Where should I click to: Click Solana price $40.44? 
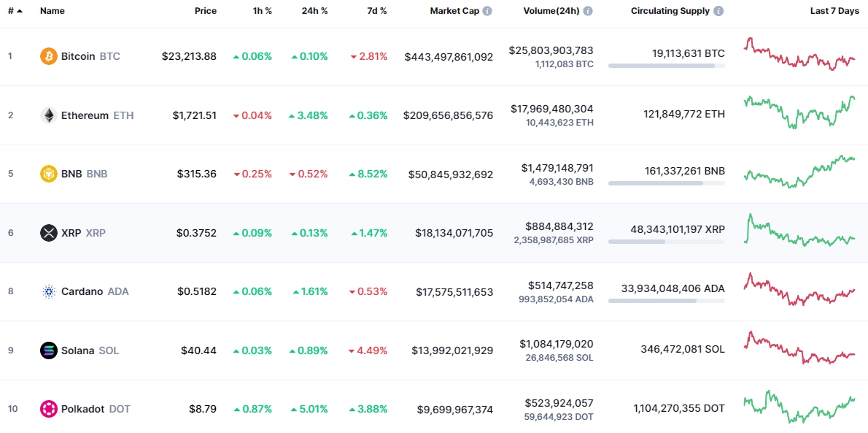point(198,350)
